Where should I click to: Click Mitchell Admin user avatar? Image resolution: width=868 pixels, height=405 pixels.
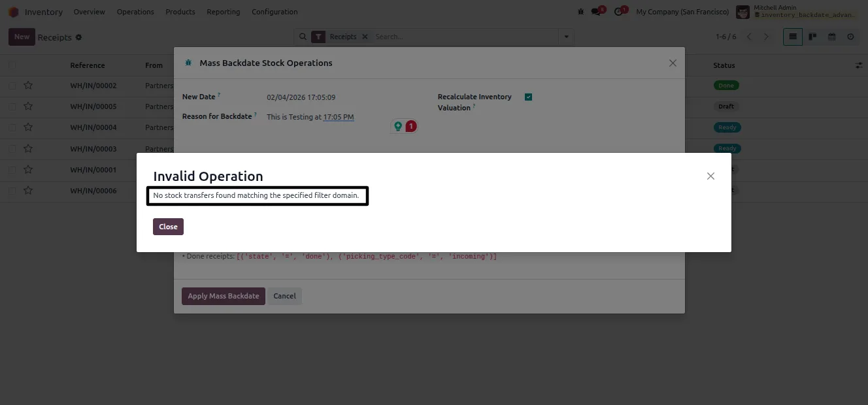coord(743,12)
